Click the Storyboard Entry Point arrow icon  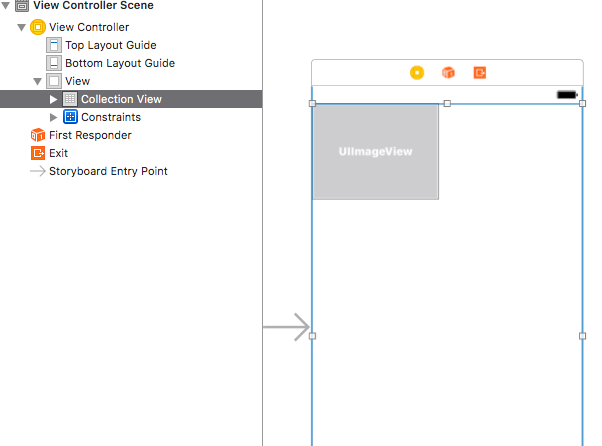tap(38, 171)
